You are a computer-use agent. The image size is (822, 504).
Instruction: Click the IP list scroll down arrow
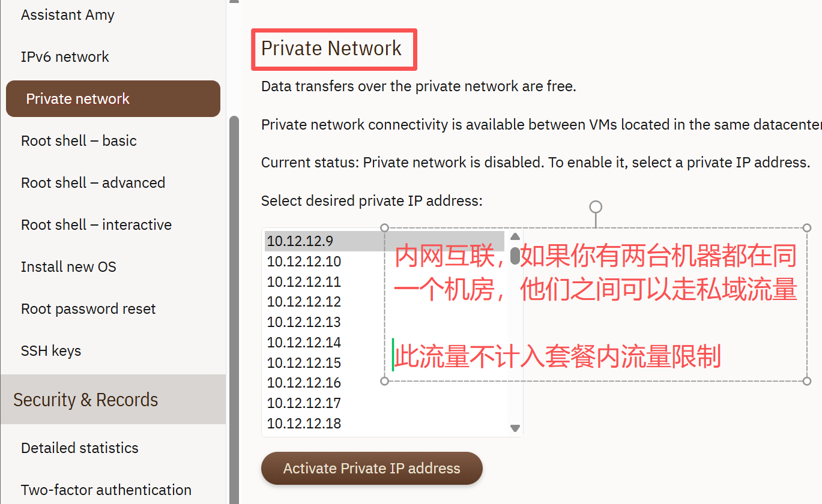pos(515,428)
